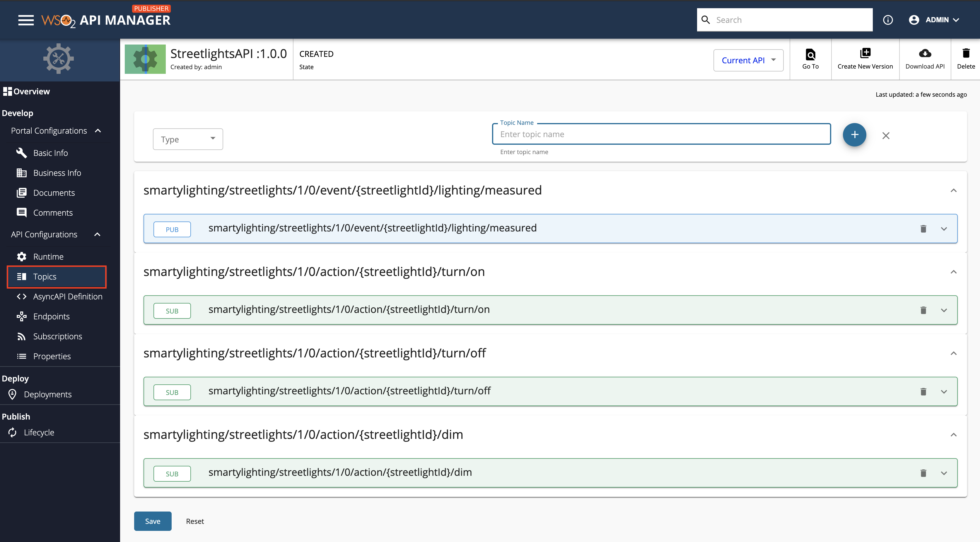Click the Reset button
This screenshot has height=542, width=980.
195,521
